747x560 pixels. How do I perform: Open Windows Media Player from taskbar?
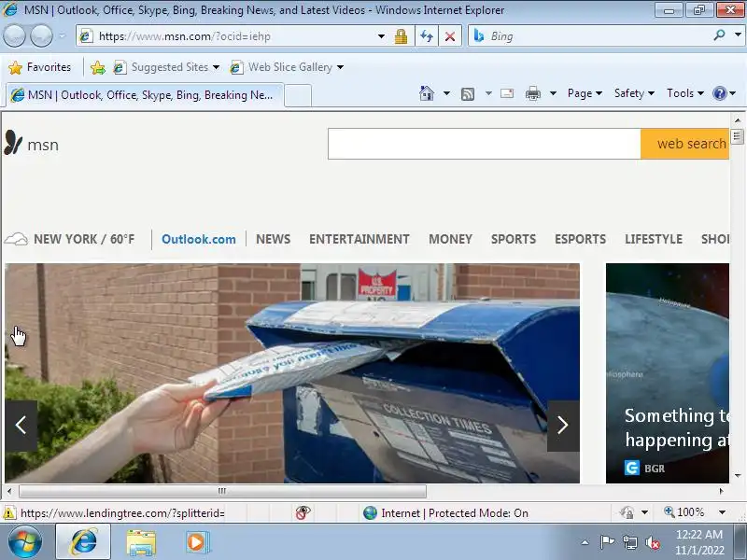(196, 542)
